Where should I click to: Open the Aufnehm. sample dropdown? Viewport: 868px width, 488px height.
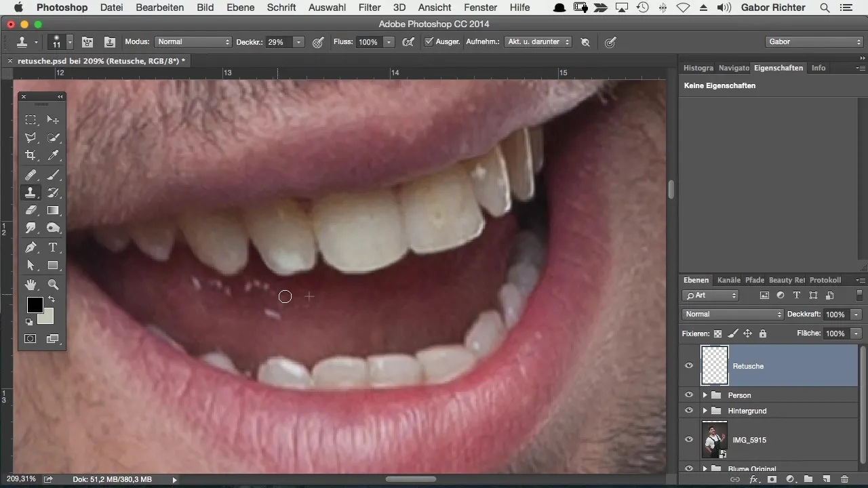[x=538, y=42]
